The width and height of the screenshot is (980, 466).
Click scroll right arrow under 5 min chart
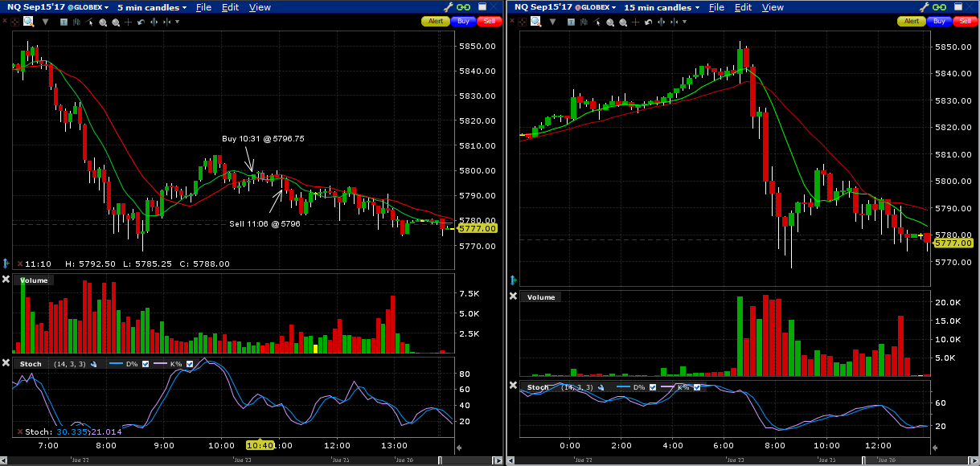(498, 460)
